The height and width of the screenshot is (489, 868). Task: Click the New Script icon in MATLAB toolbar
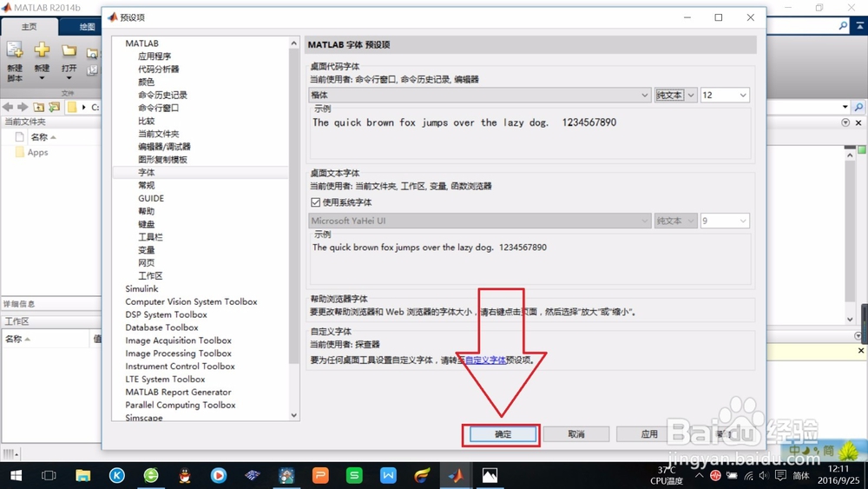tap(15, 50)
